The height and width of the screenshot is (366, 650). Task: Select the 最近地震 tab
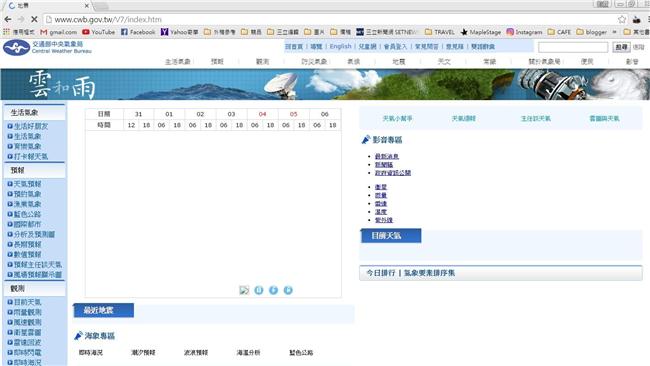[104, 310]
